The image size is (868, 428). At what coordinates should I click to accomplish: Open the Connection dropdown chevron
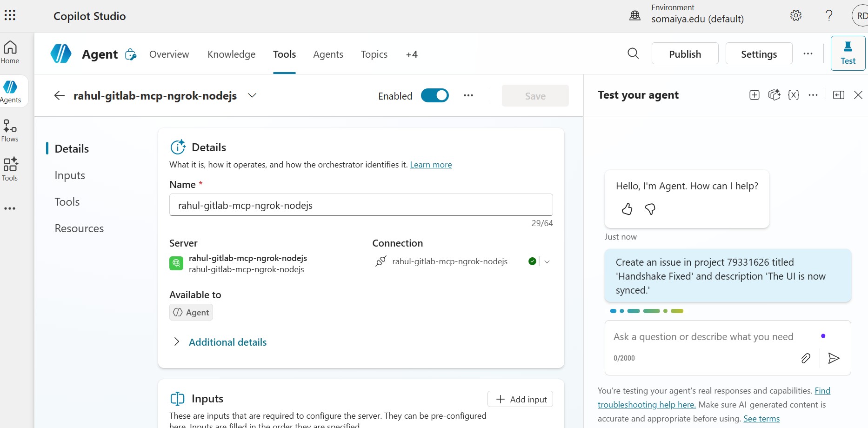coord(547,261)
